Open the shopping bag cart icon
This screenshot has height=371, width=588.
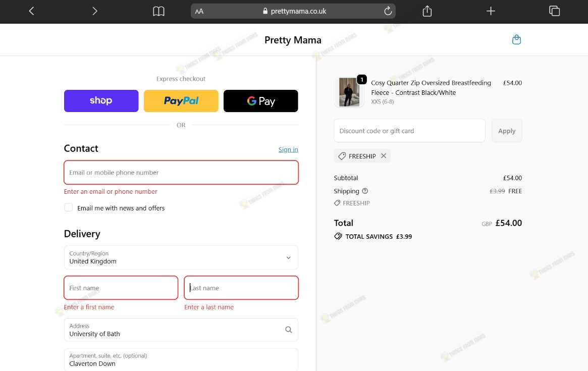coord(516,39)
